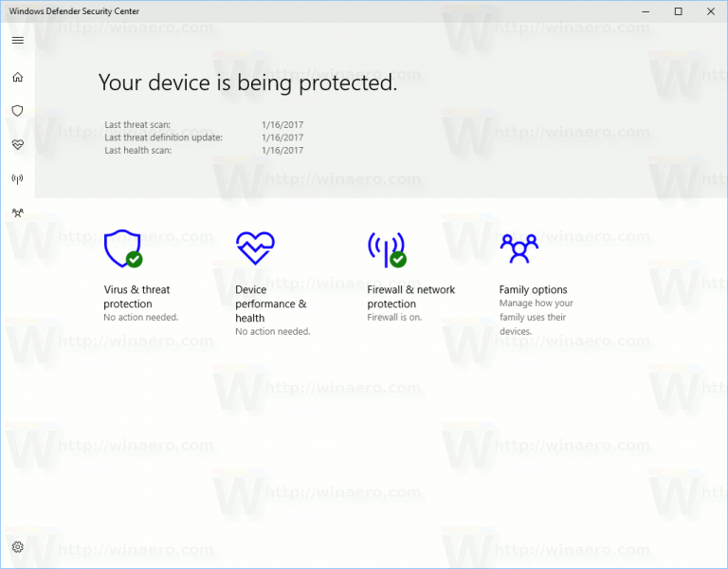Click the large Firewall network antenna icon
This screenshot has height=569, width=728.
coord(387,249)
